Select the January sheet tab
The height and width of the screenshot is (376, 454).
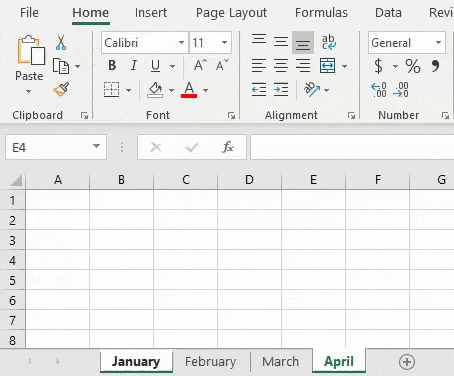(x=136, y=361)
